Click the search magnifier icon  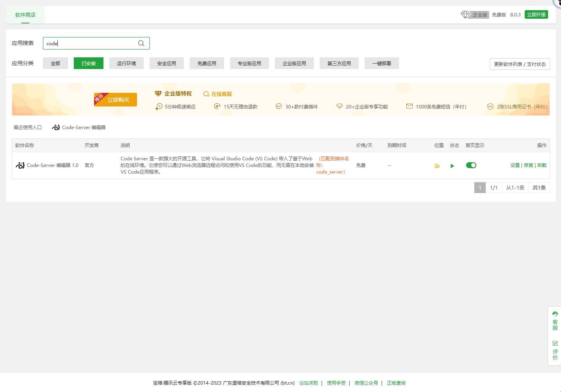click(141, 43)
